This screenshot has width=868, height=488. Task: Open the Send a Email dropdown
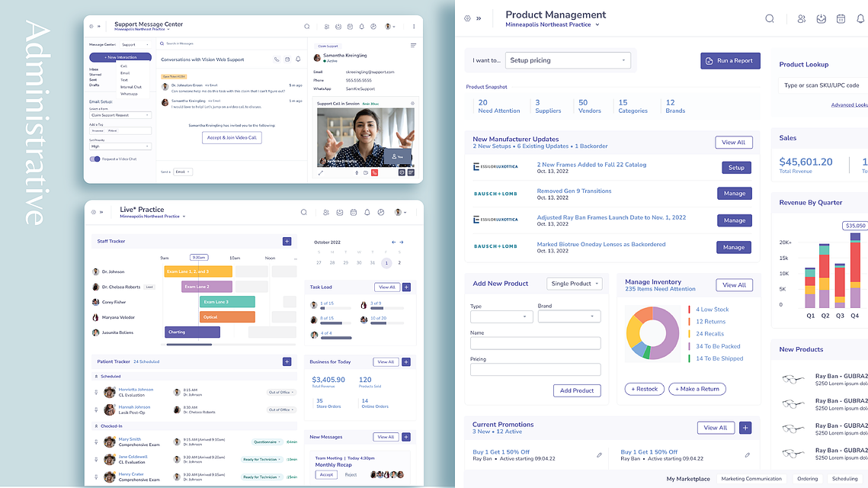(183, 172)
